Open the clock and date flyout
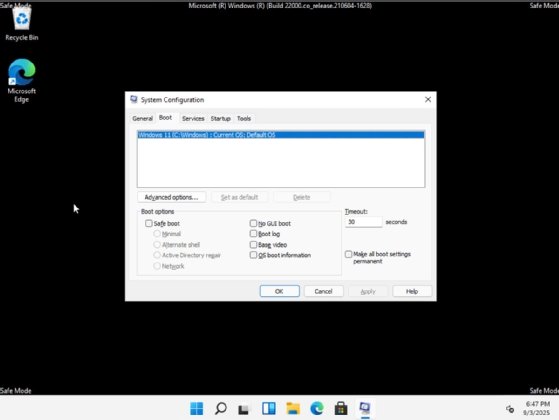This screenshot has width=559, height=420. (x=537, y=408)
